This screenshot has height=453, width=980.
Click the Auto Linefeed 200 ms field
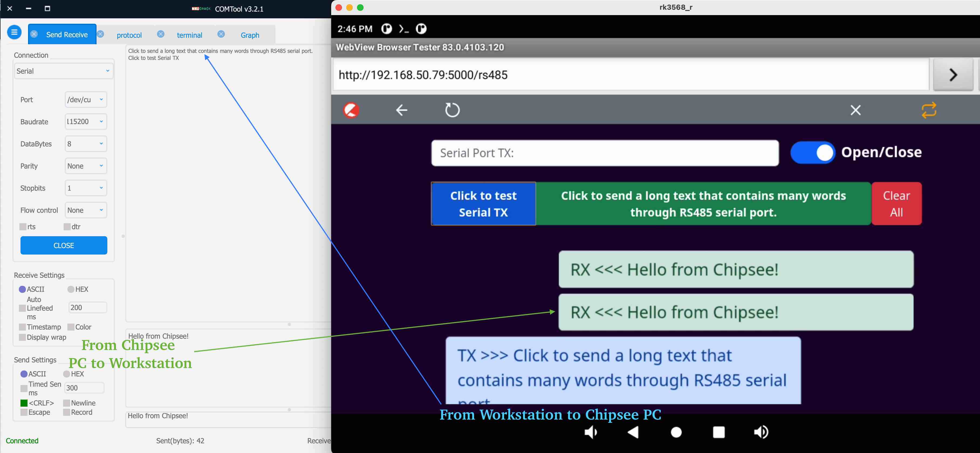pyautogui.click(x=87, y=307)
